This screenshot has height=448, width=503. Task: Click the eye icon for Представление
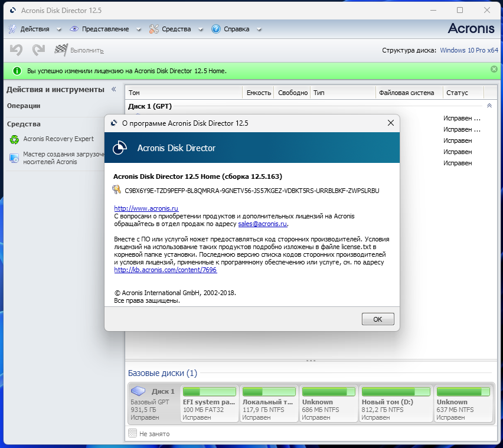click(x=74, y=29)
